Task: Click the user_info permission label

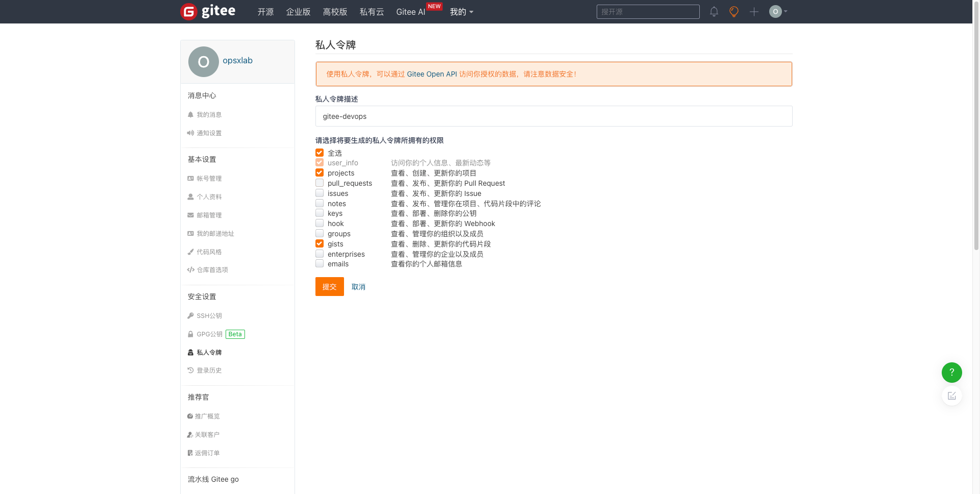Action: point(343,163)
